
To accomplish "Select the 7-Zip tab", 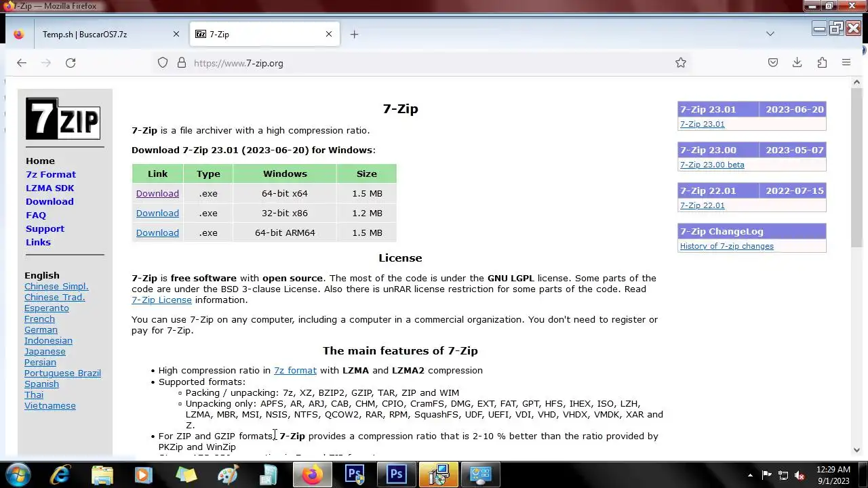I will (264, 35).
